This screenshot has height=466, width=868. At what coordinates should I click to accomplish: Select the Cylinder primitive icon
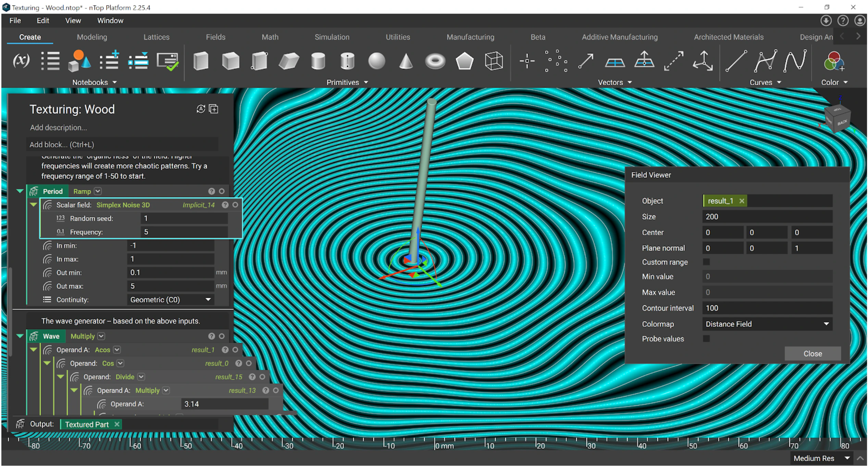[318, 61]
